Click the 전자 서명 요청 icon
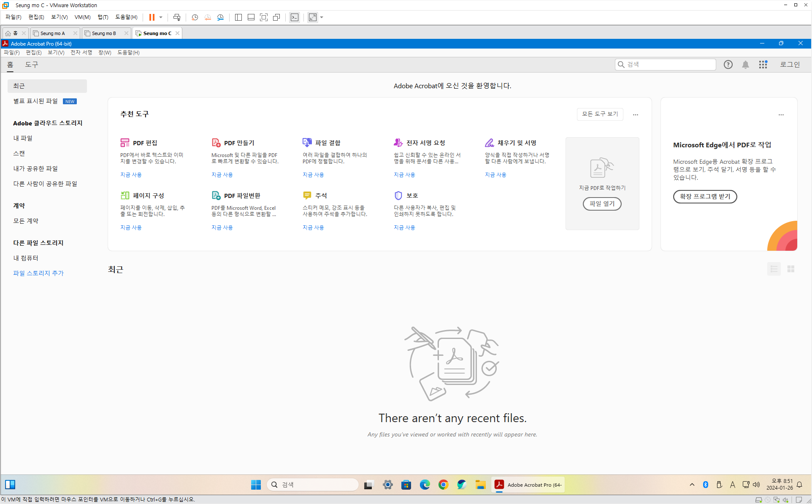 click(398, 143)
